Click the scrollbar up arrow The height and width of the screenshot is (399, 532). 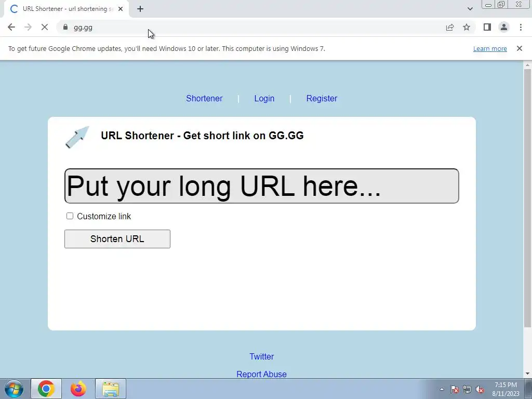pos(527,65)
